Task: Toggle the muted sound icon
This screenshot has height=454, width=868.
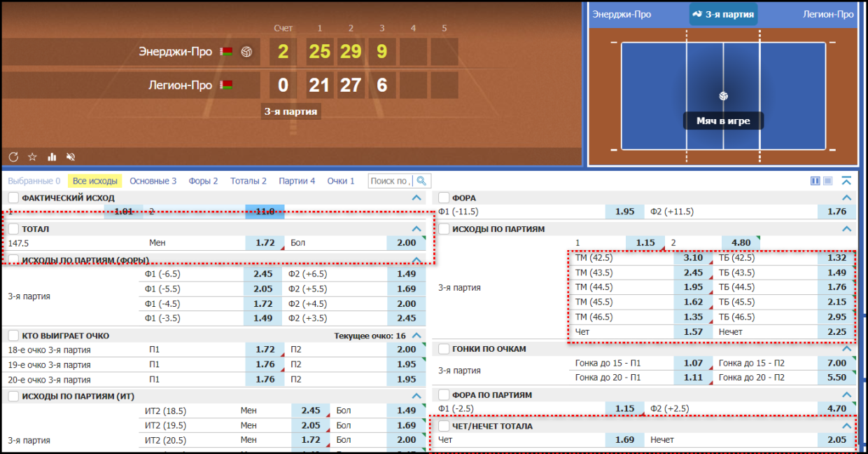Action: click(71, 157)
